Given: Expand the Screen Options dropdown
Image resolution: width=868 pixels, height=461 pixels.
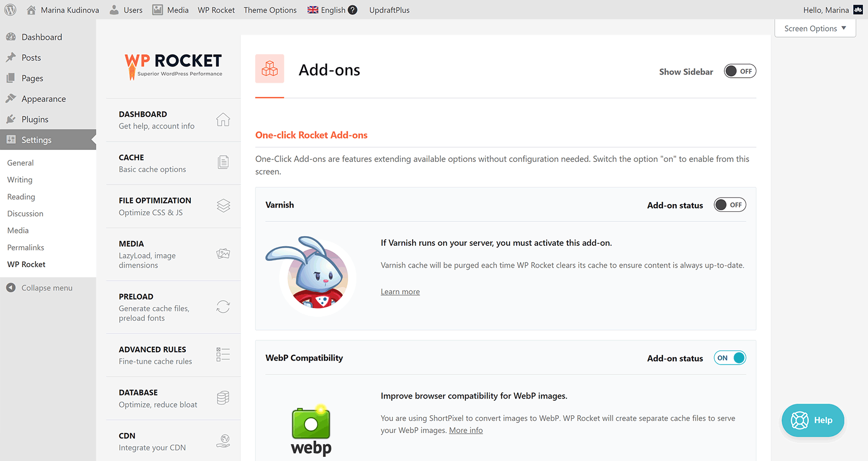Looking at the screenshot, I should (x=815, y=28).
